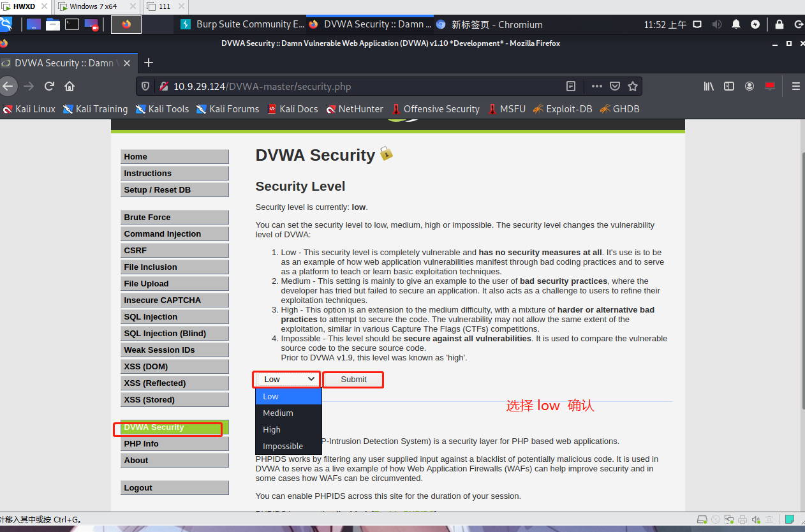Go back to the previous page
The width and height of the screenshot is (805, 532).
click(x=6, y=86)
